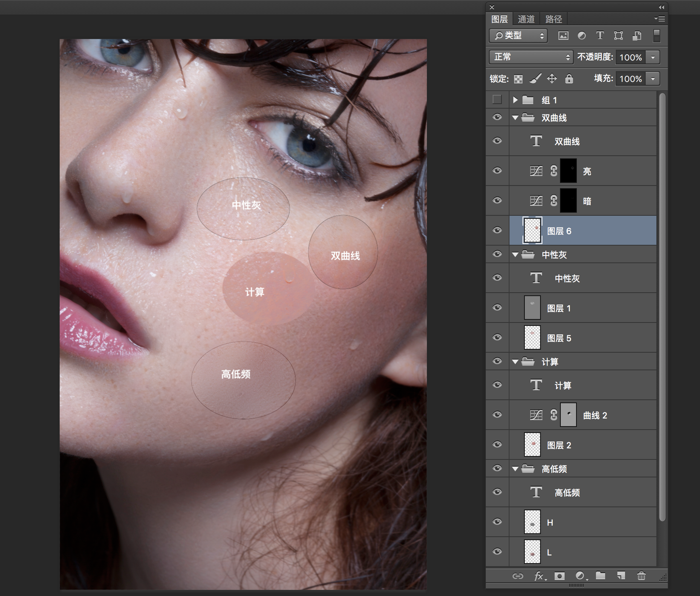Screen dimensions: 700x596
Task: Collapse the 双曲线 group
Action: pos(515,118)
